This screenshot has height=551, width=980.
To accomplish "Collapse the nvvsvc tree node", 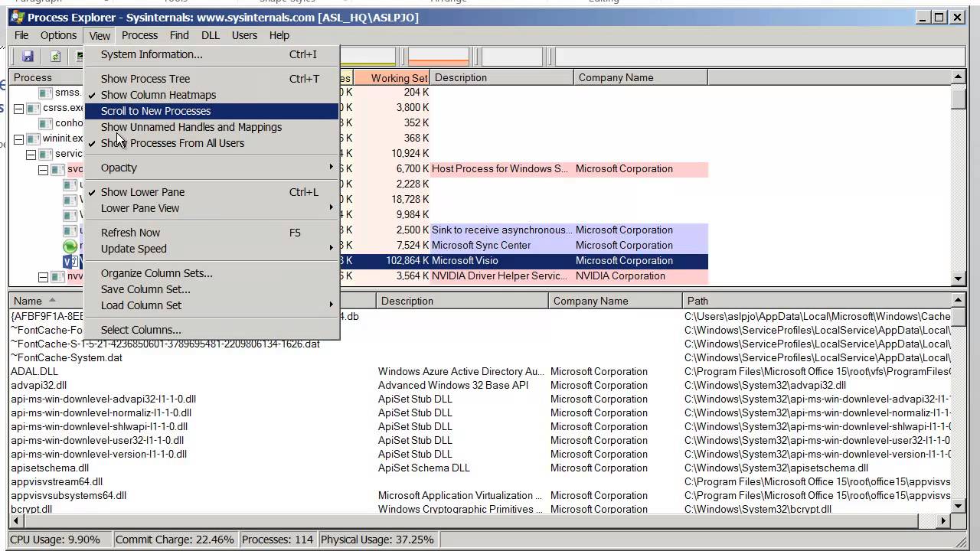I will coord(44,276).
